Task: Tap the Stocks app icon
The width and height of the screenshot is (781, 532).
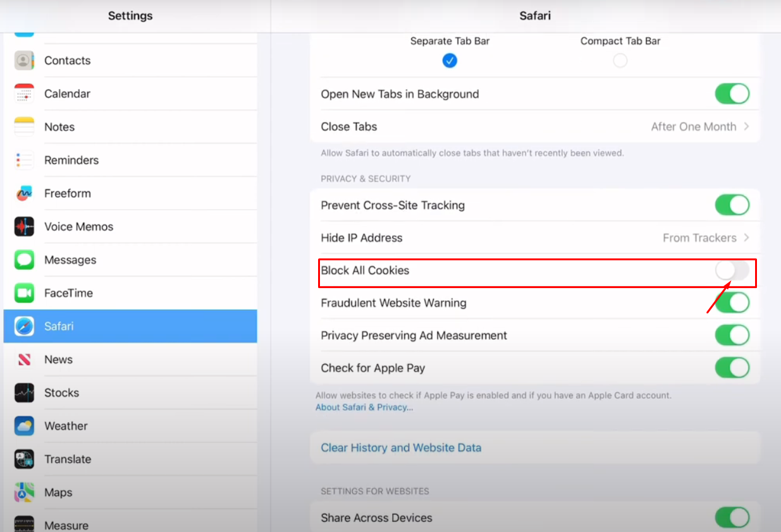Action: 24,393
